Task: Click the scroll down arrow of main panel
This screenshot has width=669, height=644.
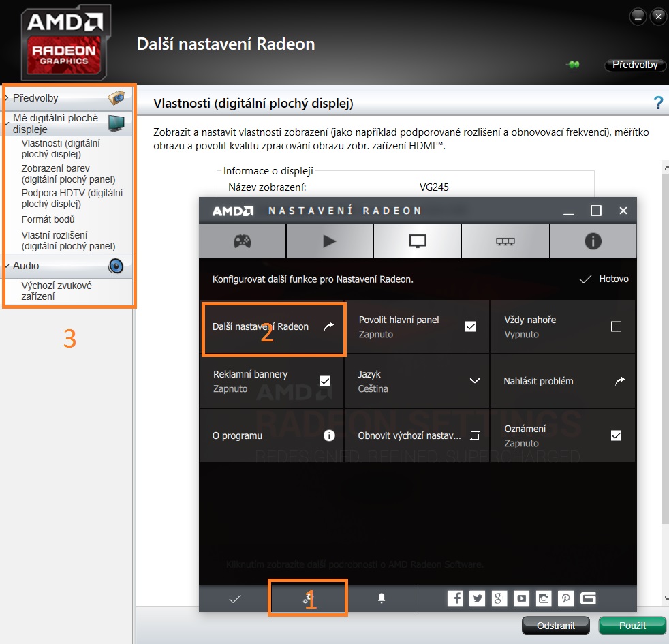Action: [x=666, y=598]
